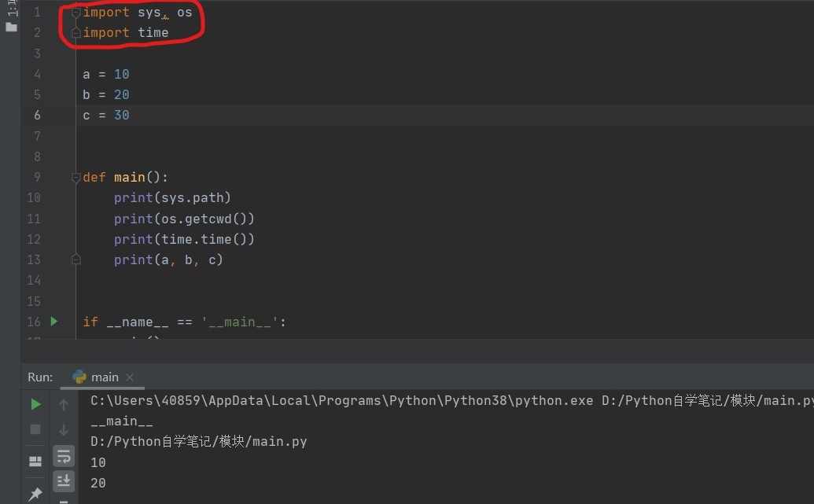The width and height of the screenshot is (814, 504).
Task: Click line number 10 in the gutter
Action: (34, 198)
